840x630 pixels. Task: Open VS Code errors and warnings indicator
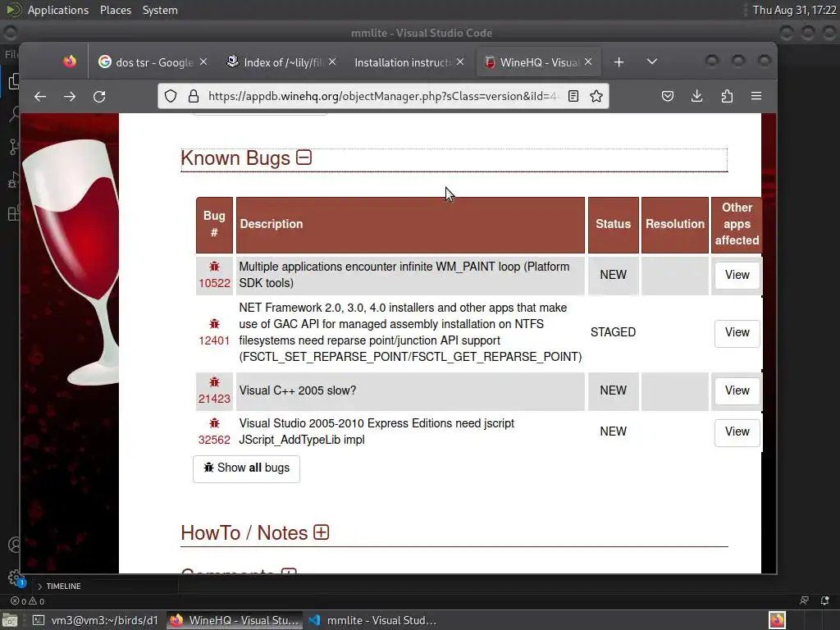[28, 601]
